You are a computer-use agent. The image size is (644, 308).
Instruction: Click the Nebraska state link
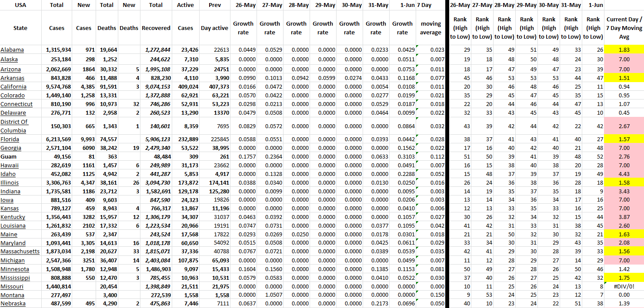13,304
